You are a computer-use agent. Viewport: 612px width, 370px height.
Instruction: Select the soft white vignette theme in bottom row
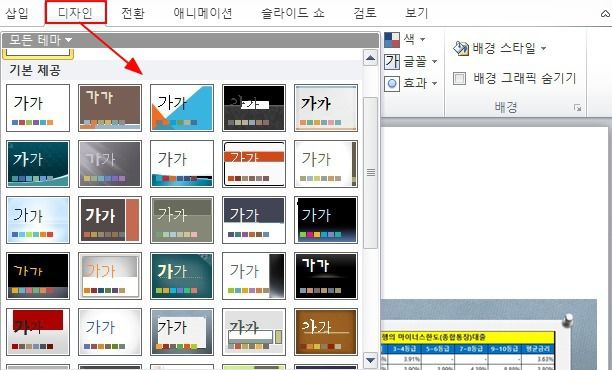110,332
